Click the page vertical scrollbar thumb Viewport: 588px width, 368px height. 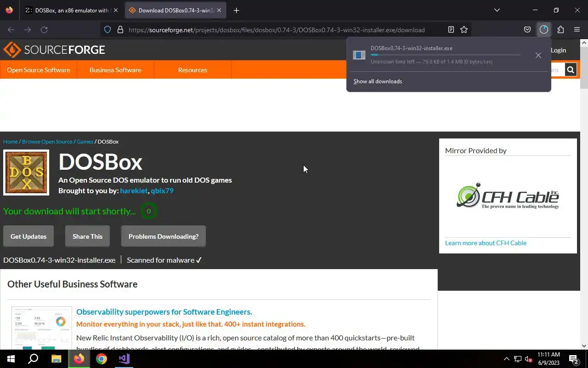[x=584, y=68]
